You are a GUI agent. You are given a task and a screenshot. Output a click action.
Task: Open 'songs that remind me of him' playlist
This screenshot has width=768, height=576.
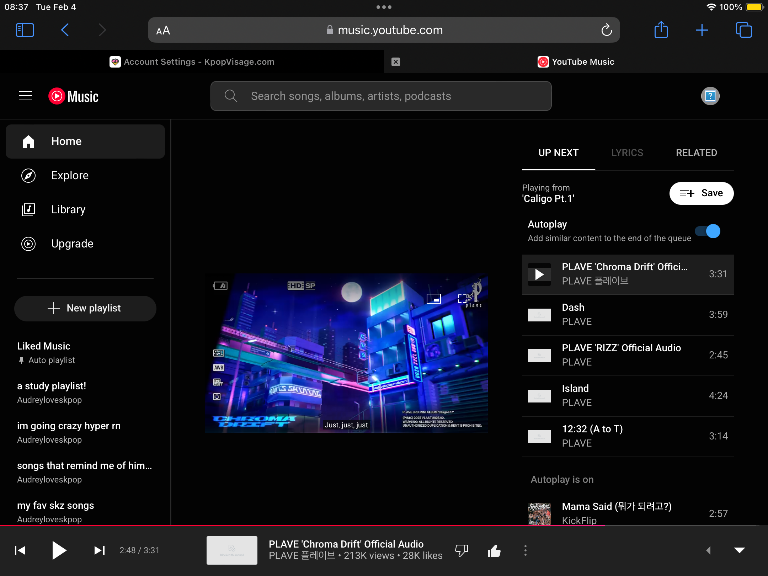[85, 472]
